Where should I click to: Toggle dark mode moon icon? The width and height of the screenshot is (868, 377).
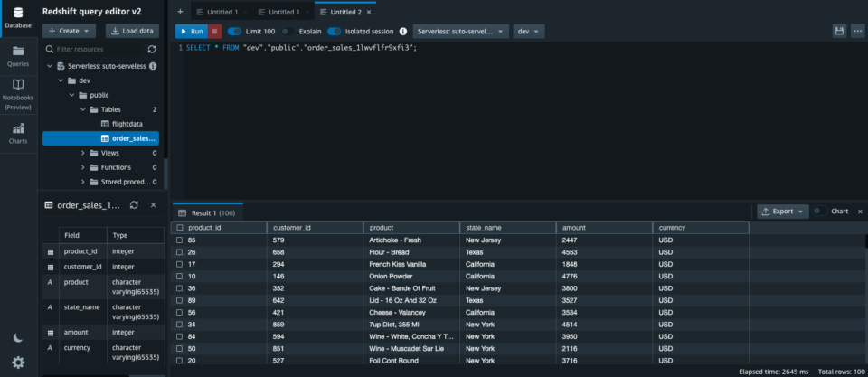(18, 338)
